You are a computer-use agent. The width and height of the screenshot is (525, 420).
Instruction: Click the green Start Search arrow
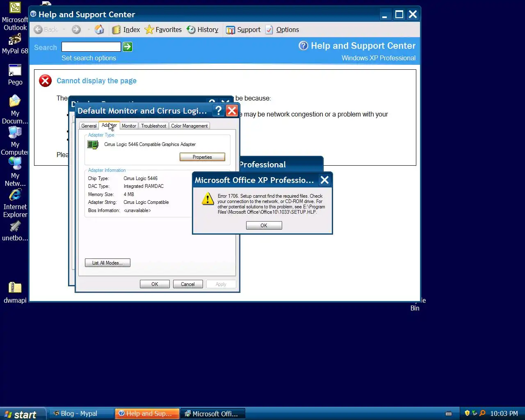128,47
